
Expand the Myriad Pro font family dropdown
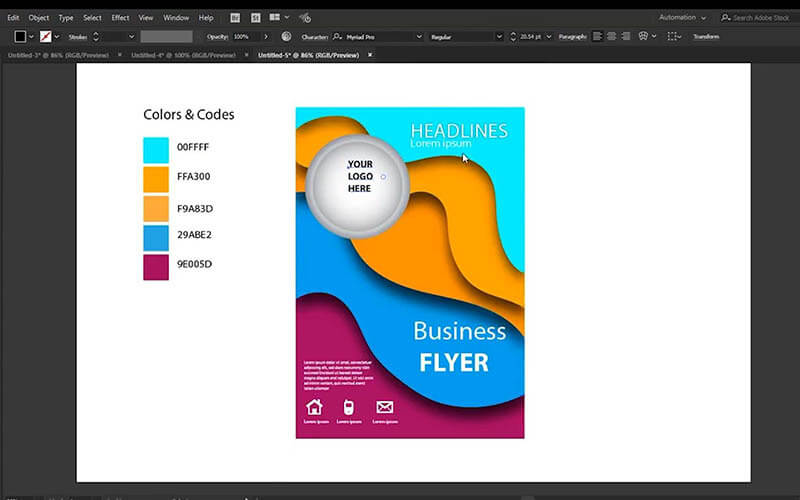[x=418, y=36]
